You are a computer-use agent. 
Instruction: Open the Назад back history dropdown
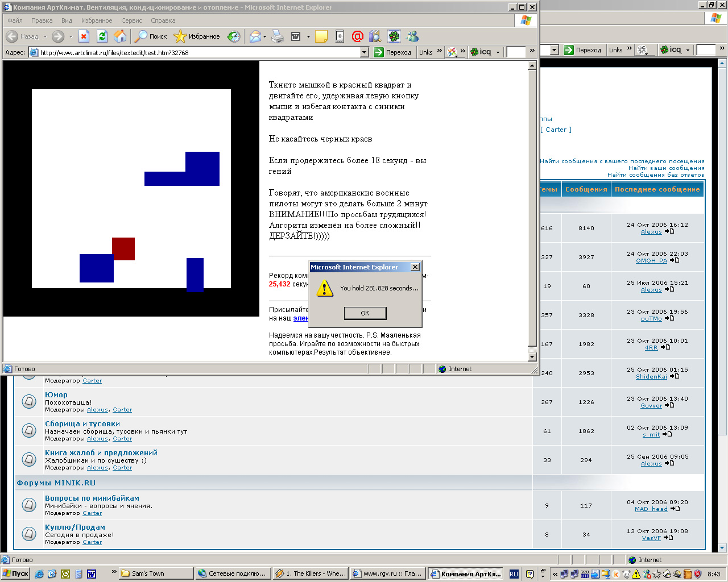45,36
